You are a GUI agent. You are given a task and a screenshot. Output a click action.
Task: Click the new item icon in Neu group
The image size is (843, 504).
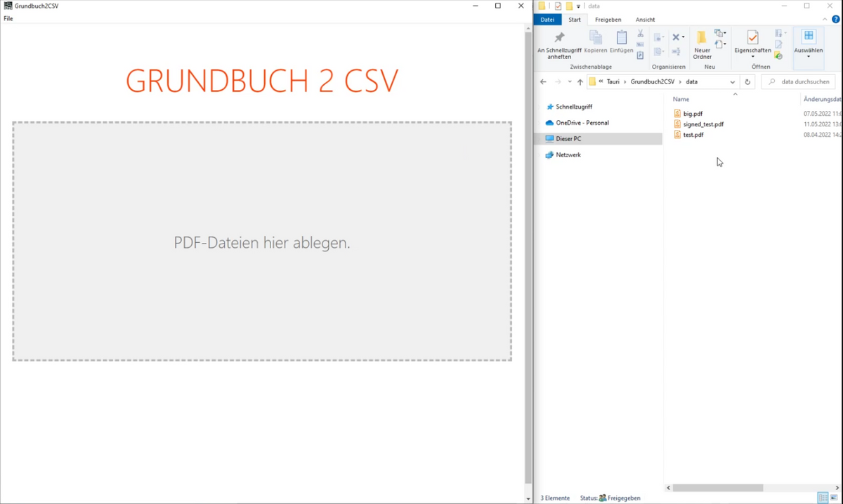click(719, 32)
